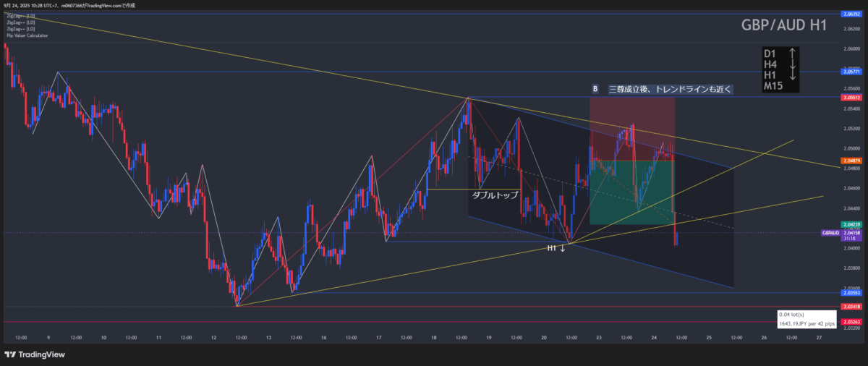Click the H1 down arrow annotation on chart
The height and width of the screenshot is (366, 868).
(x=556, y=248)
